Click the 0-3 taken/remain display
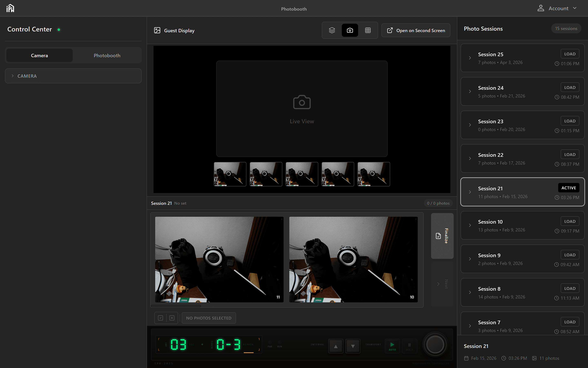Viewport: 588px width, 368px height. [x=228, y=345]
